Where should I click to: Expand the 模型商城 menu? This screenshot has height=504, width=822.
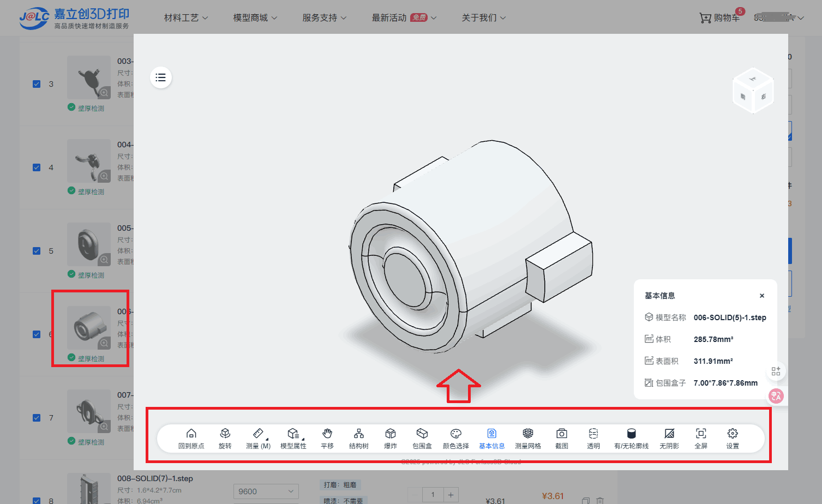[255, 17]
